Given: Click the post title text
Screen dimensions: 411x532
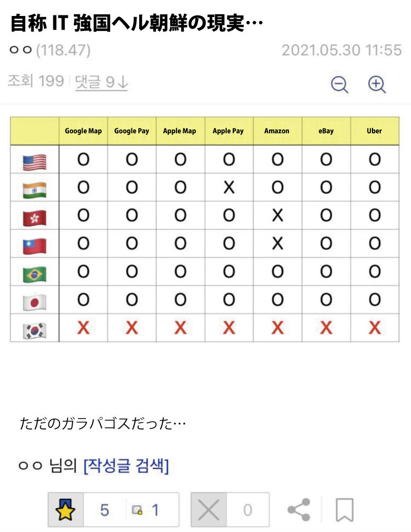Looking at the screenshot, I should pos(137,24).
